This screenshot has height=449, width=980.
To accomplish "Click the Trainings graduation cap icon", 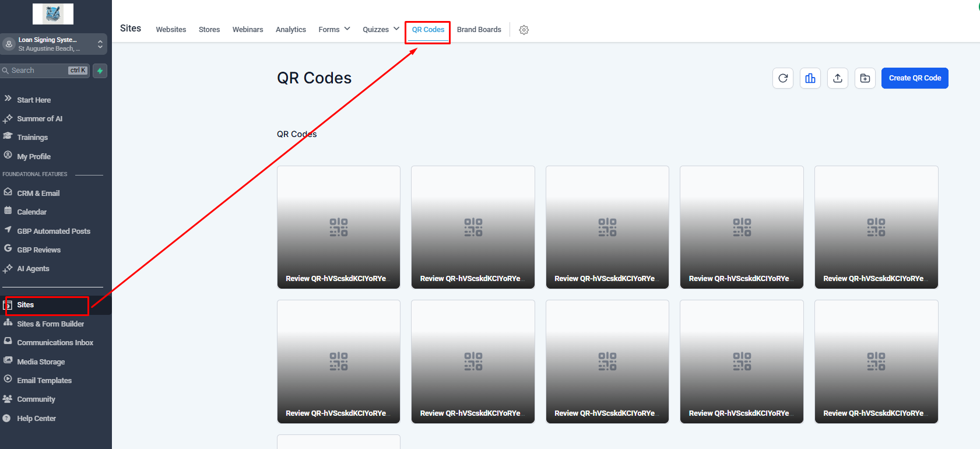I will click(8, 136).
